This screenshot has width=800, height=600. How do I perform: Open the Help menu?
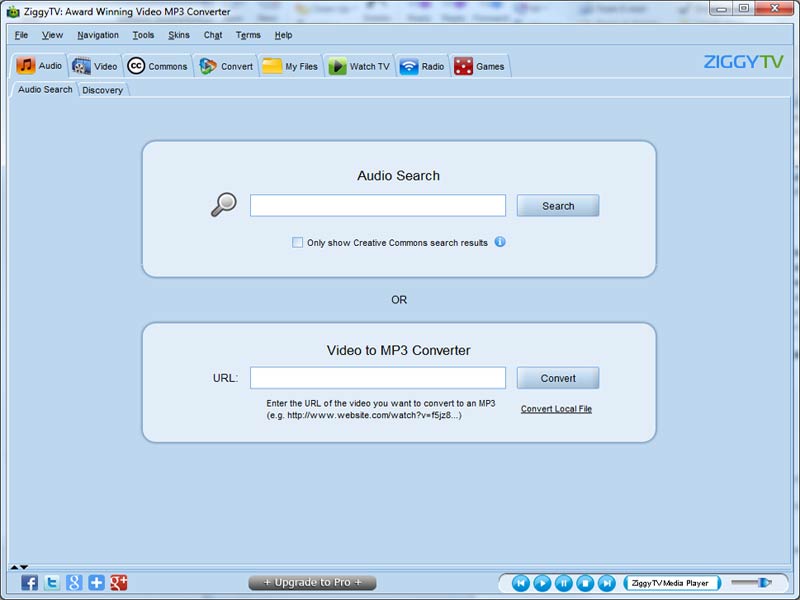[x=283, y=35]
